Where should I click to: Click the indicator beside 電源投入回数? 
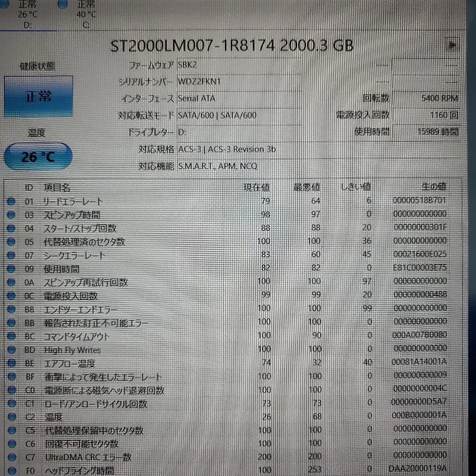(11, 296)
